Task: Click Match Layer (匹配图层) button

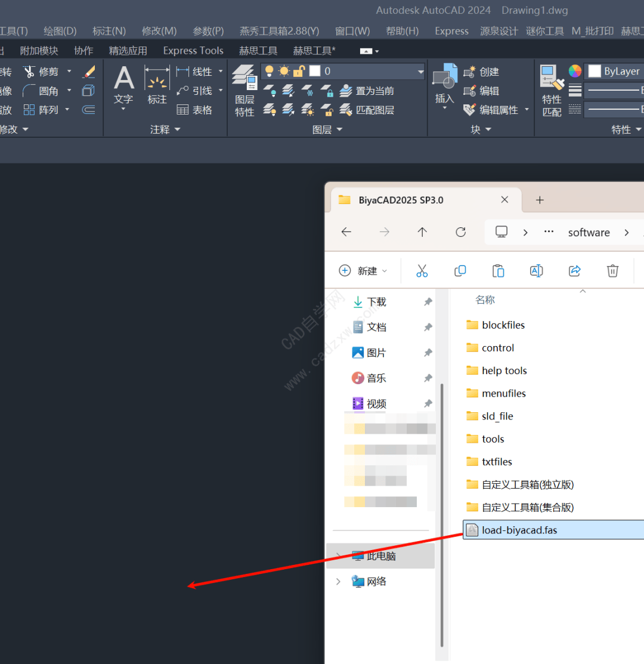Action: click(x=367, y=110)
